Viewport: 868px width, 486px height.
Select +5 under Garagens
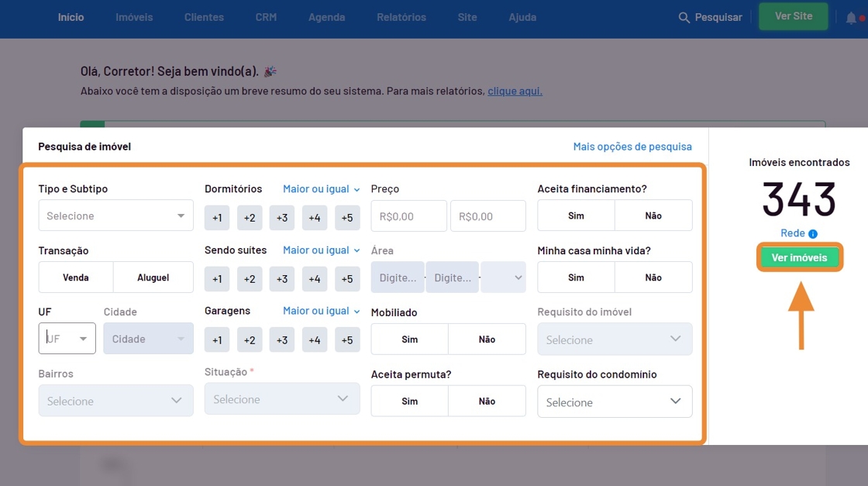pos(347,340)
